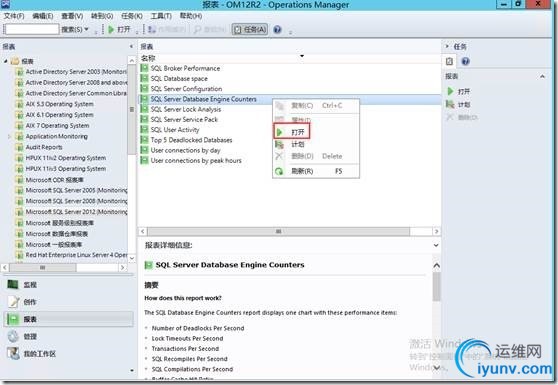Click Top 5 Deadlocked Databases report icon

click(x=144, y=140)
